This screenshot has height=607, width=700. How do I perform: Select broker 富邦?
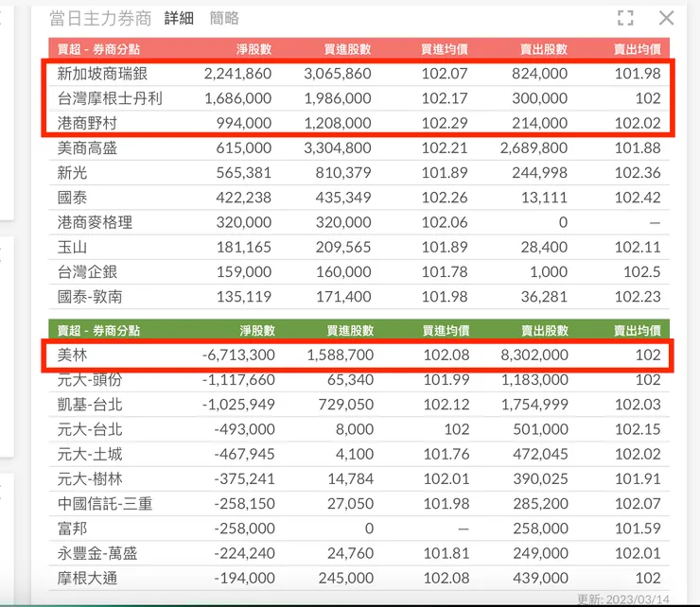click(x=72, y=529)
